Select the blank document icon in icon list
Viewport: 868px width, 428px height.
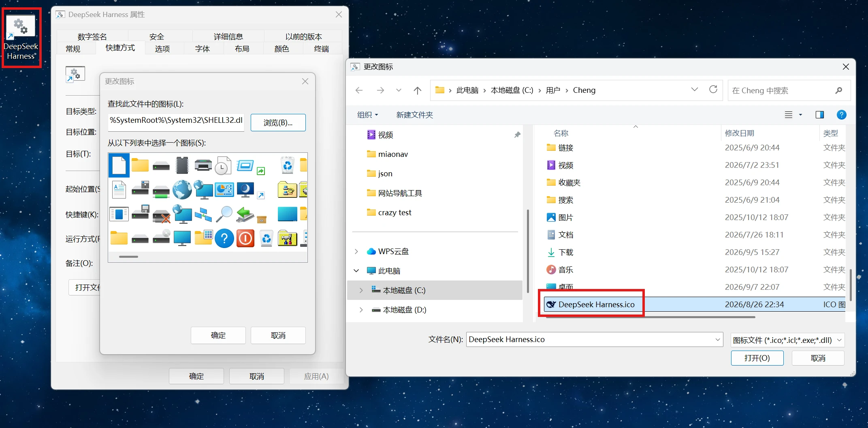(119, 165)
